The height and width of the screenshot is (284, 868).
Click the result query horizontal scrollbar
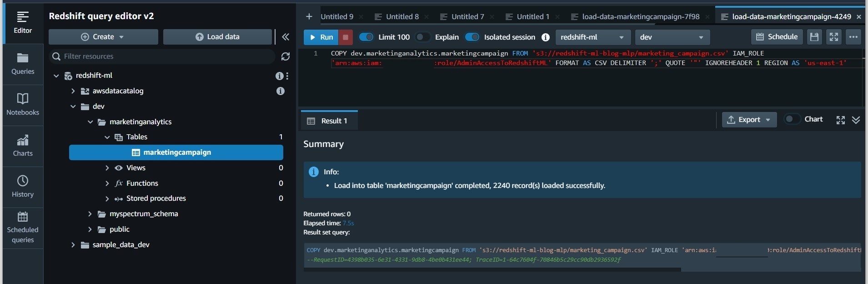[492, 269]
